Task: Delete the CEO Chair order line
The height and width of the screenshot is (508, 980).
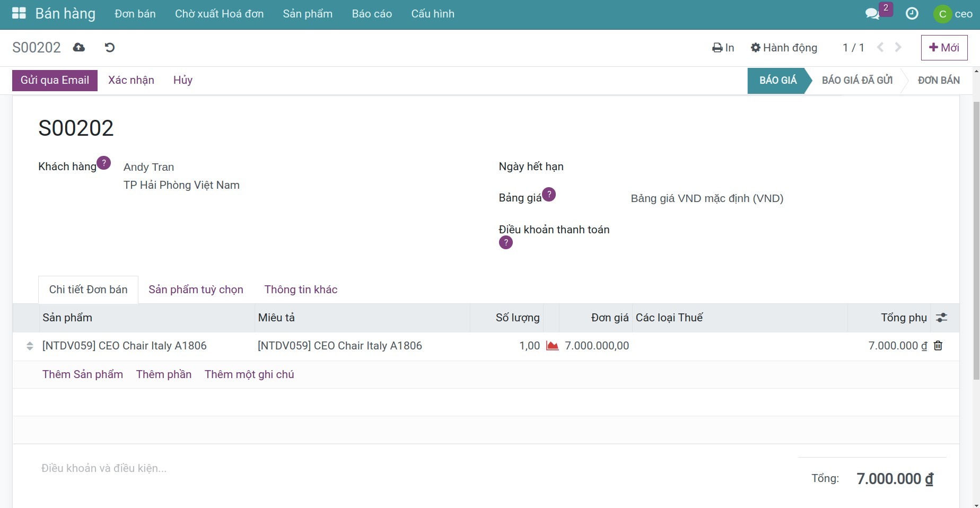Action: [938, 346]
